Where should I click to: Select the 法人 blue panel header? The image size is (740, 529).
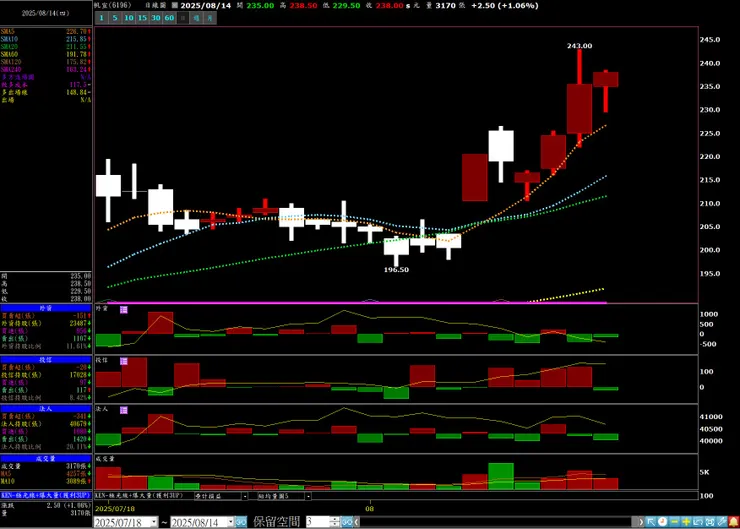[46, 409]
